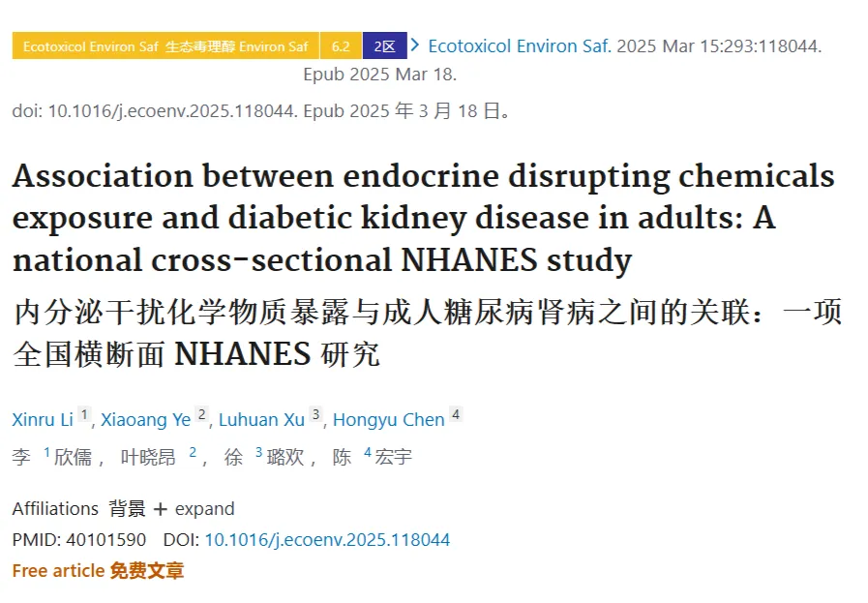The height and width of the screenshot is (603, 868).
Task: Open DOI link 10.1016/j.ecoenv.2025.118044
Action: [x=327, y=540]
